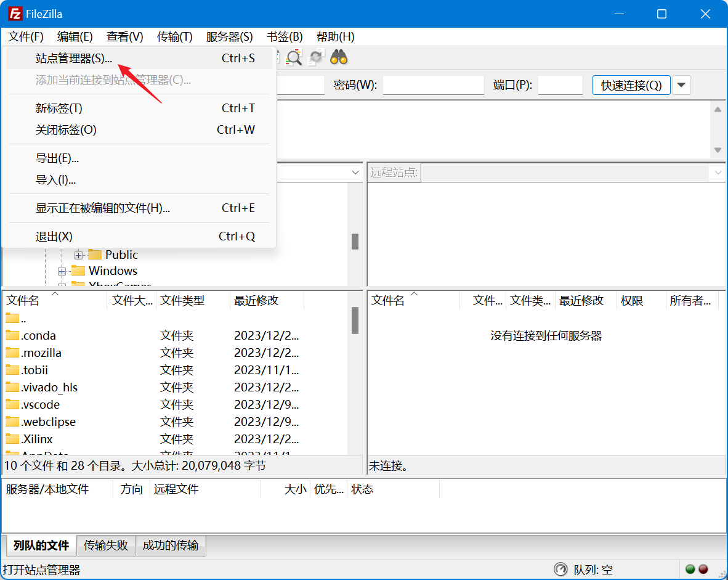Switch to Queued files (列队的文件) tab

tap(41, 545)
